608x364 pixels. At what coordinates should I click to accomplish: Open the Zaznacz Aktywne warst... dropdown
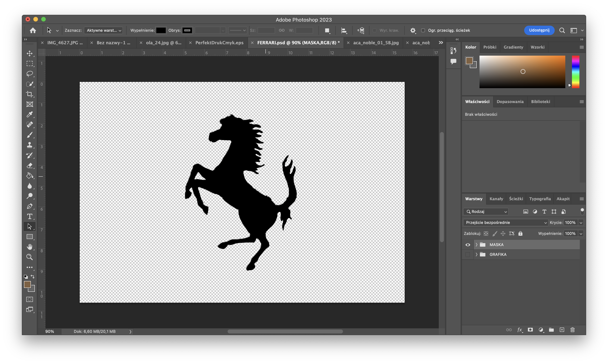click(103, 30)
